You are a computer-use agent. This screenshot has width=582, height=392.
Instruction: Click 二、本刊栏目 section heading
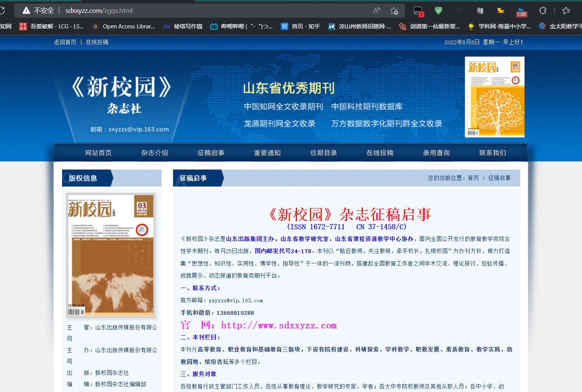click(200, 338)
